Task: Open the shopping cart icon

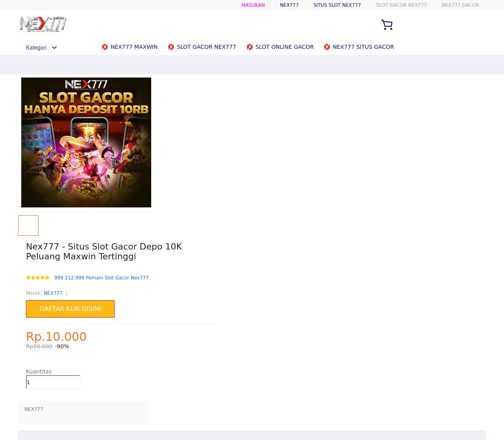Action: [387, 25]
